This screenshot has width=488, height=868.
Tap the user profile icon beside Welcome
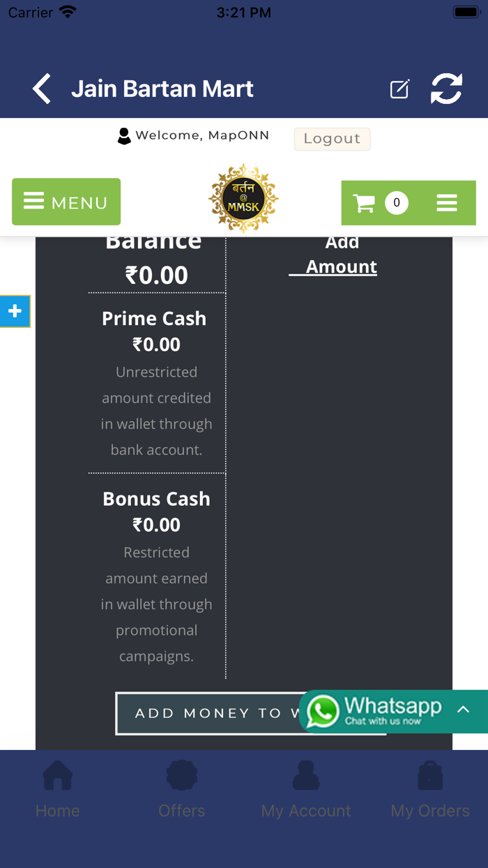[124, 136]
